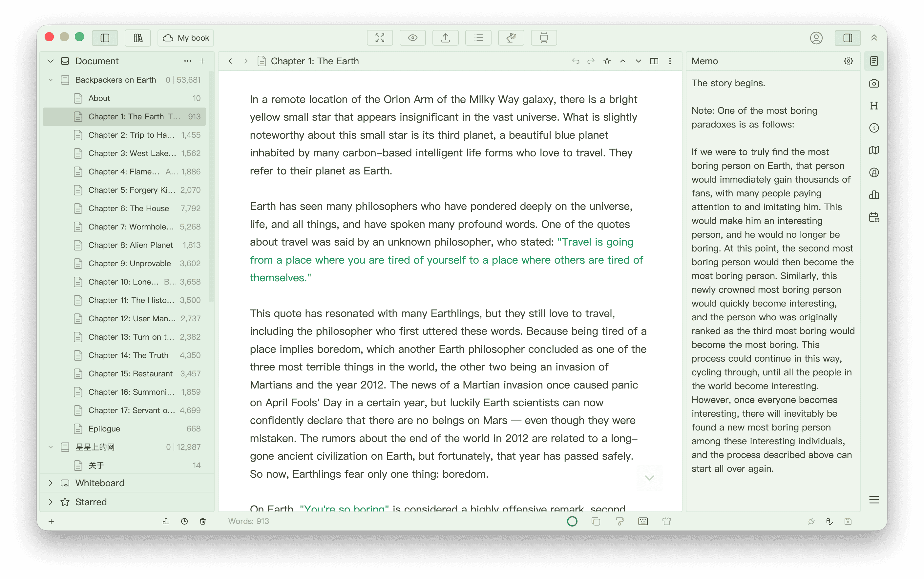Star the current chapter

point(607,61)
